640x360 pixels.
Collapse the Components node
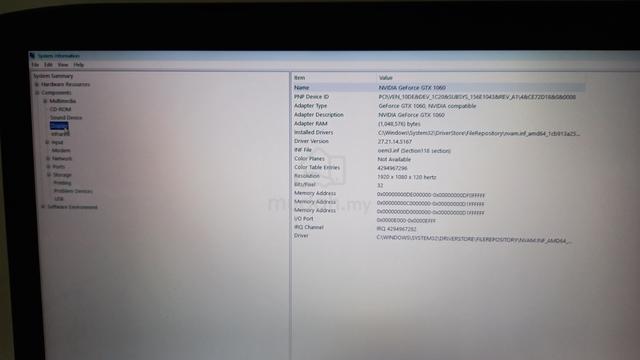click(37, 93)
